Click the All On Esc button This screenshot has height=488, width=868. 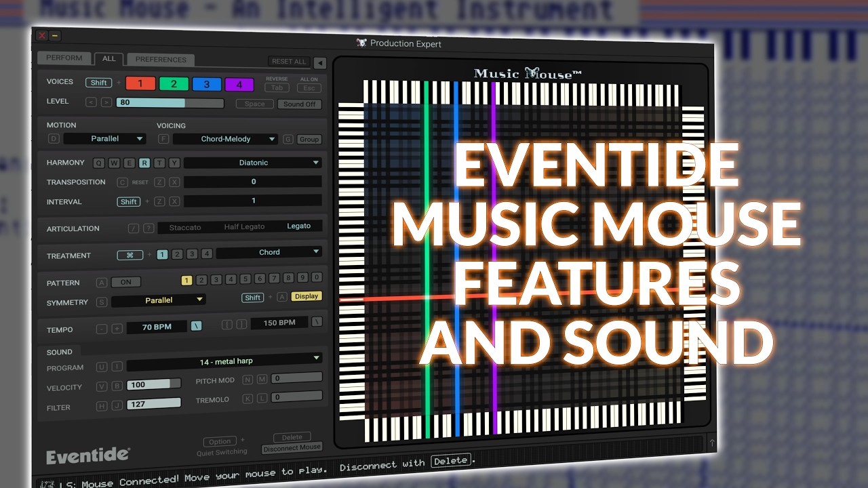[x=309, y=88]
